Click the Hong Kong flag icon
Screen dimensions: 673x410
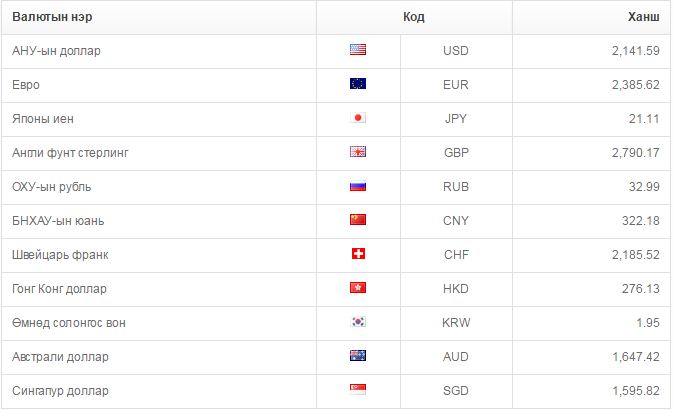(358, 288)
